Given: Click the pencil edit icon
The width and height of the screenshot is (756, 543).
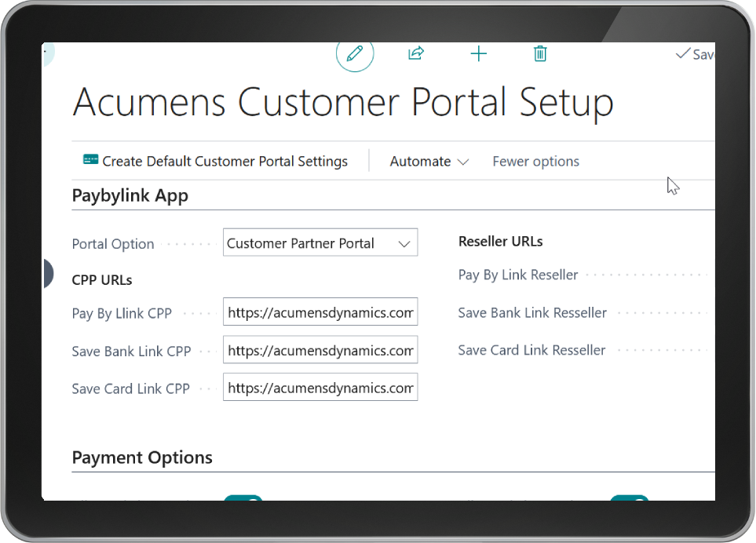Looking at the screenshot, I should 355,53.
